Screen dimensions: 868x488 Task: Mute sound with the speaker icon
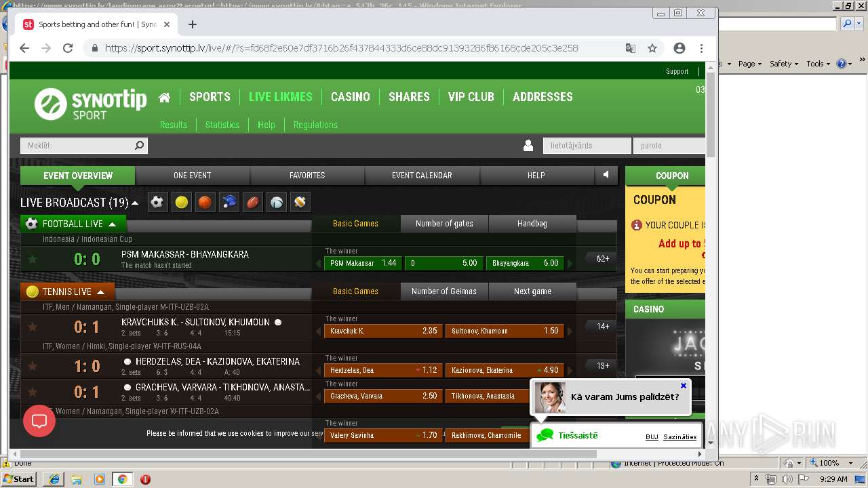(x=606, y=175)
